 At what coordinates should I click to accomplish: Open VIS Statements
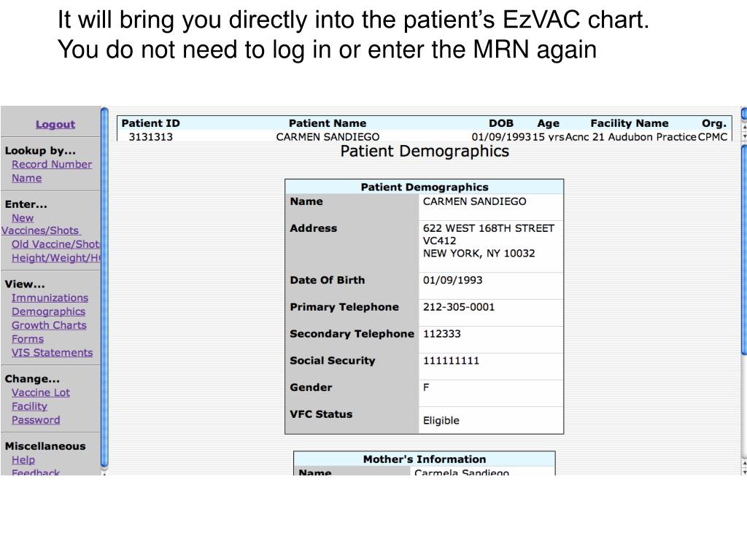(x=52, y=353)
